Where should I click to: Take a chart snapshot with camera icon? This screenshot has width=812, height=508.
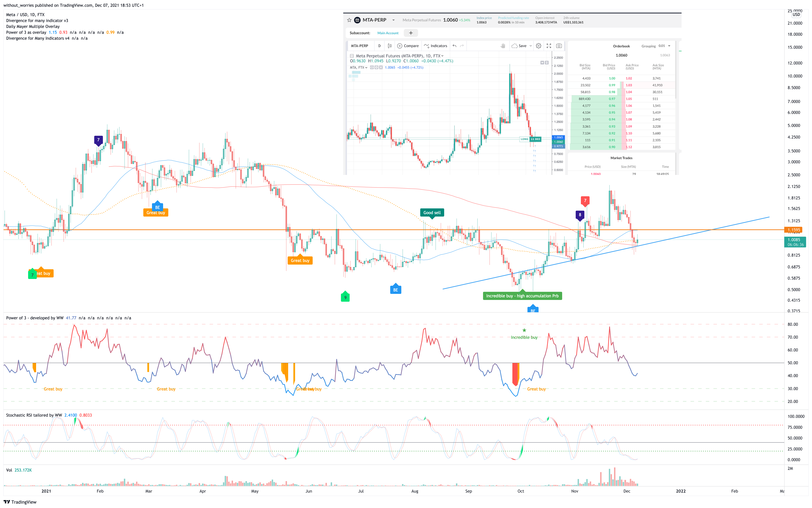click(x=559, y=46)
